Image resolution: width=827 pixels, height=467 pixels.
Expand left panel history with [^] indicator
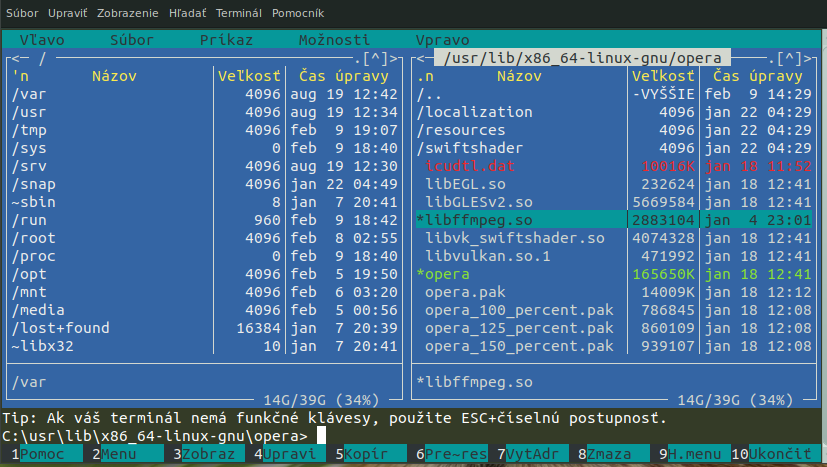(383, 58)
